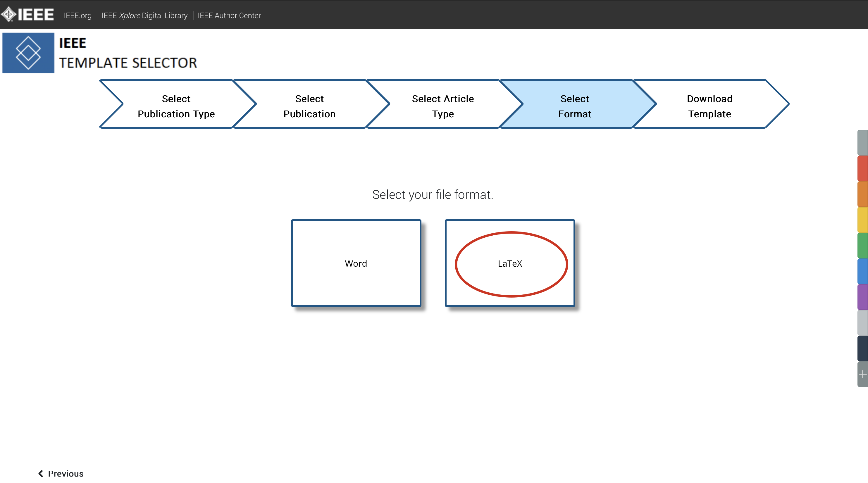
Task: Go to Select Publication Type step
Action: click(176, 104)
